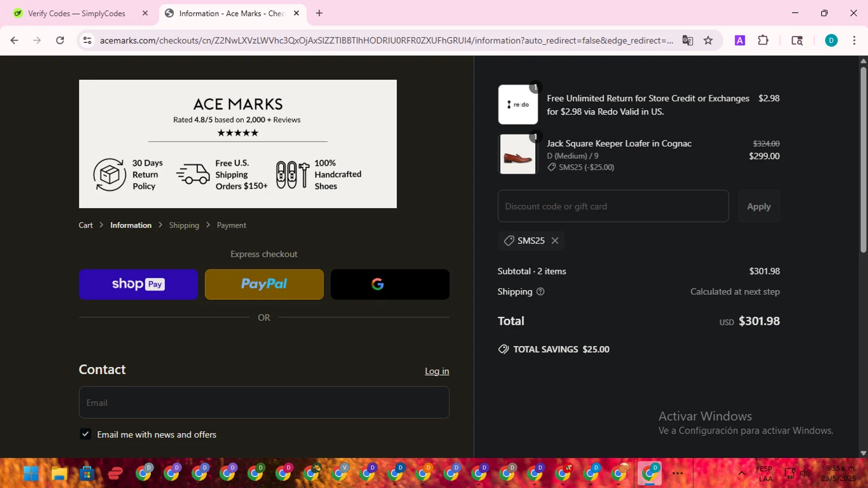Click the Handcrafted Shoes tools icon
The height and width of the screenshot is (488, 868).
point(292,174)
